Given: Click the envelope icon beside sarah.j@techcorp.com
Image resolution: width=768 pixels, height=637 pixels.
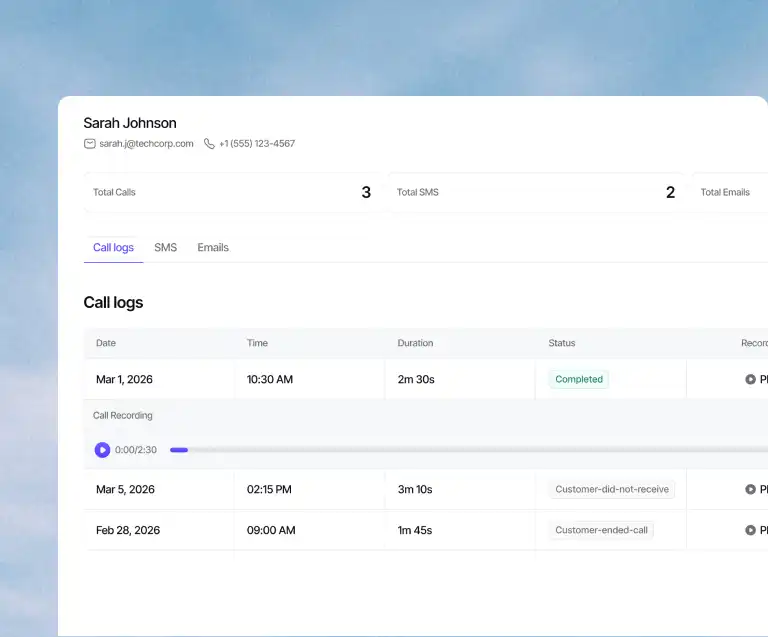Looking at the screenshot, I should pos(90,143).
